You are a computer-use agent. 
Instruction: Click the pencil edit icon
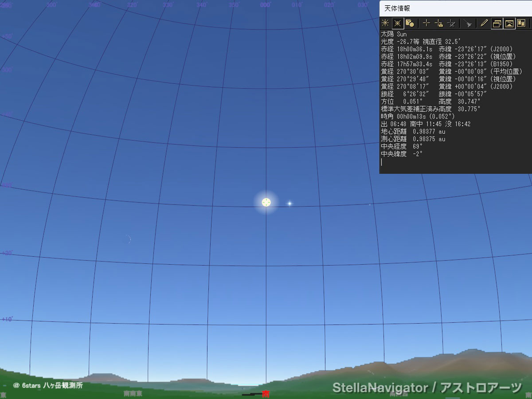pos(484,23)
